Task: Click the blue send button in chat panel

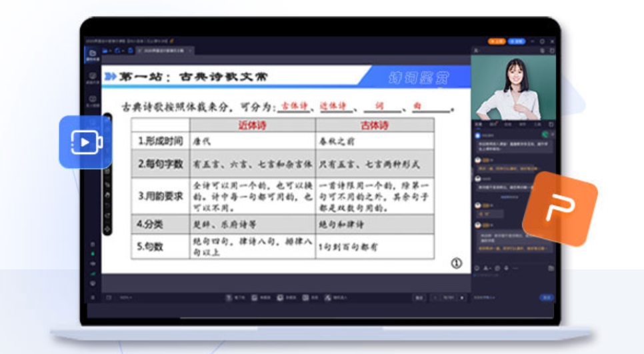Action: 547,297
